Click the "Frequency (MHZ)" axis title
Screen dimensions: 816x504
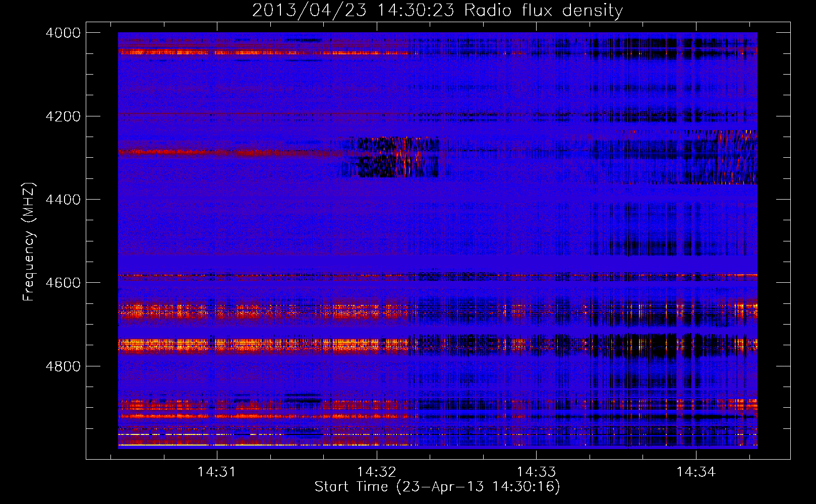[29, 241]
